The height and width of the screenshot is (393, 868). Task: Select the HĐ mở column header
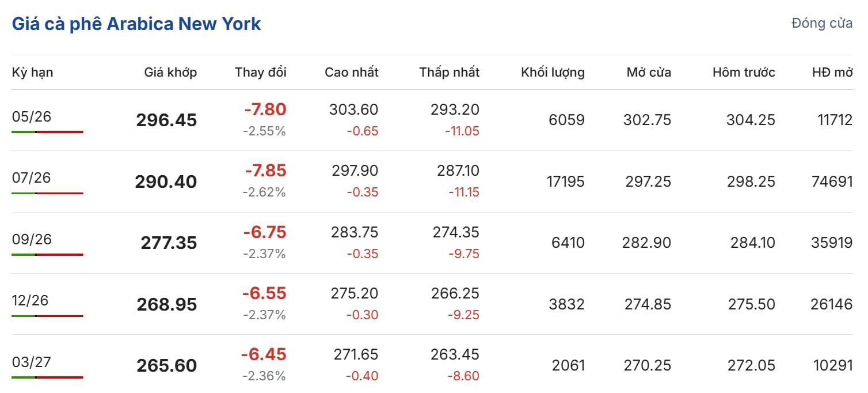tap(832, 73)
